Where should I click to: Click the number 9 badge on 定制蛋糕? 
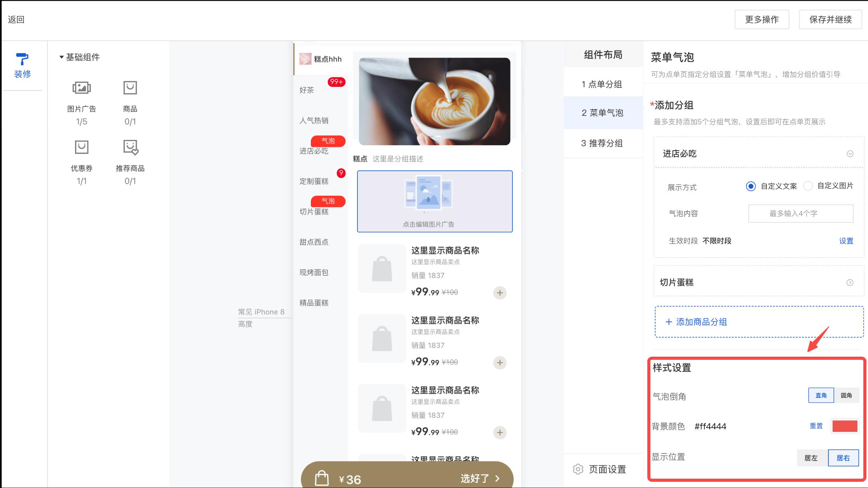click(x=341, y=173)
